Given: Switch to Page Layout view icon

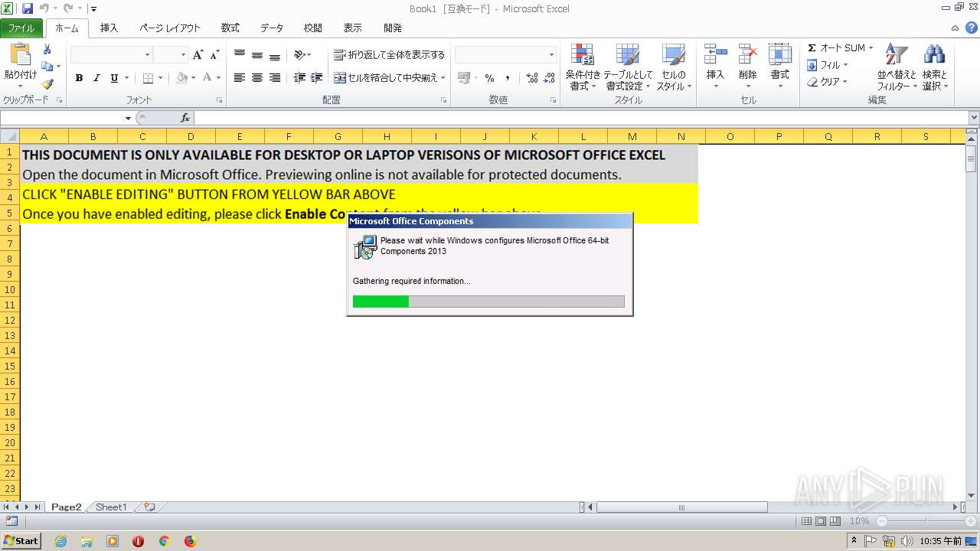Looking at the screenshot, I should (822, 521).
